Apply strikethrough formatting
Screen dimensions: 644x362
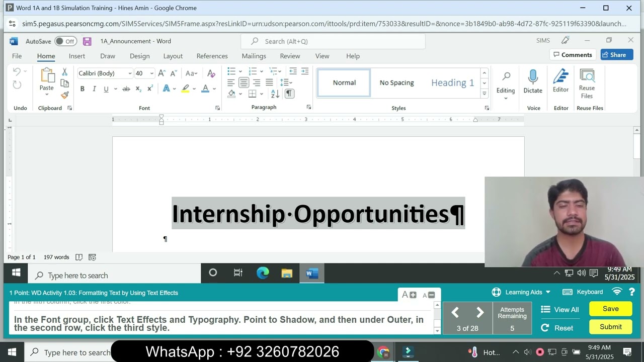pyautogui.click(x=126, y=88)
